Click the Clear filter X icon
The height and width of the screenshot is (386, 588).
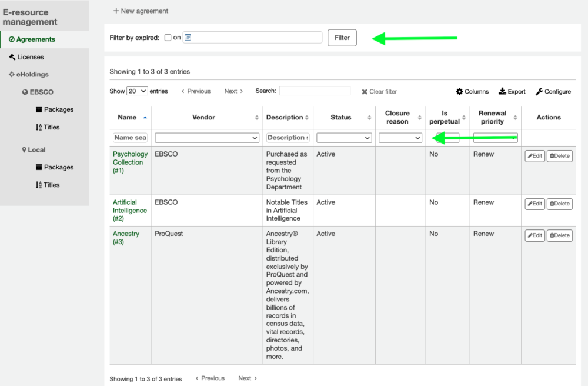(365, 92)
